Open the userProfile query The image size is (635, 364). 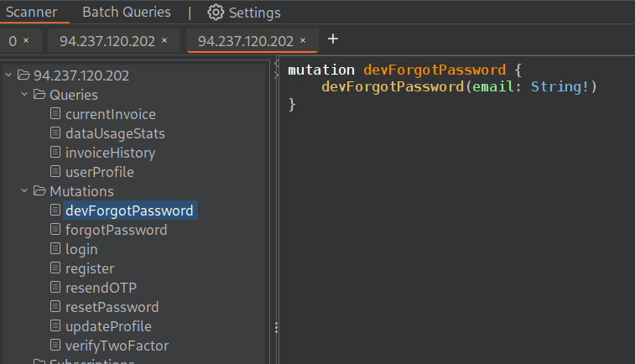point(99,172)
